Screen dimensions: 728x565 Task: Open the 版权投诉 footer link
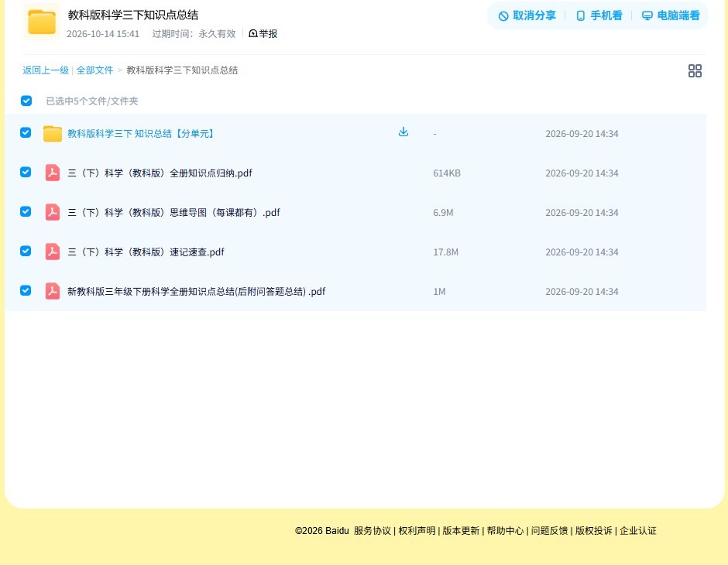click(594, 531)
